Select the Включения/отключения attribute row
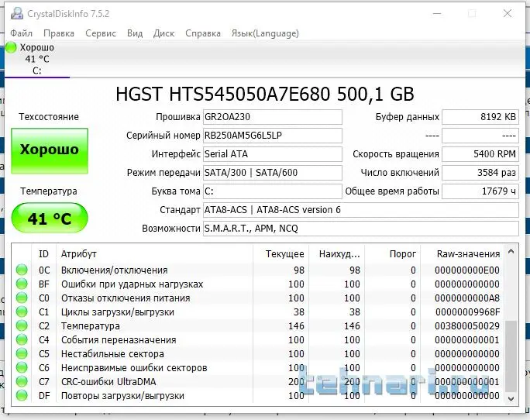 click(258, 270)
